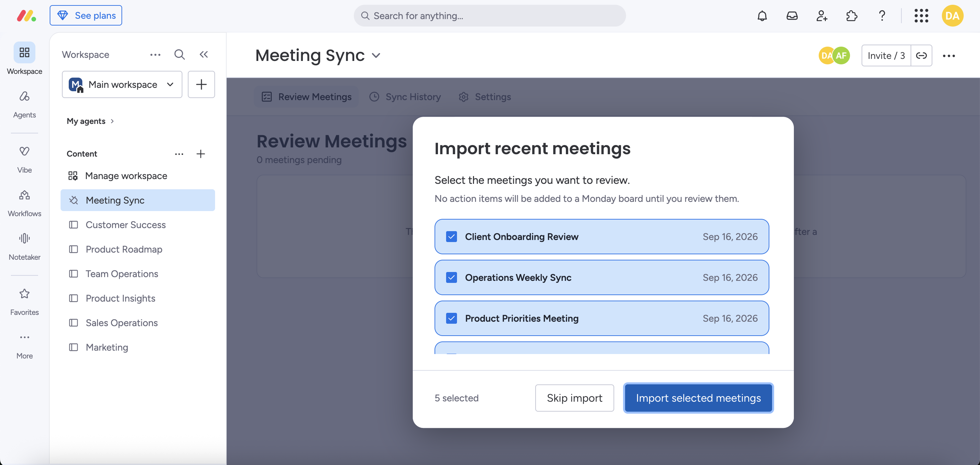Image resolution: width=980 pixels, height=465 pixels.
Task: Click the invite members person icon
Action: coord(822,16)
